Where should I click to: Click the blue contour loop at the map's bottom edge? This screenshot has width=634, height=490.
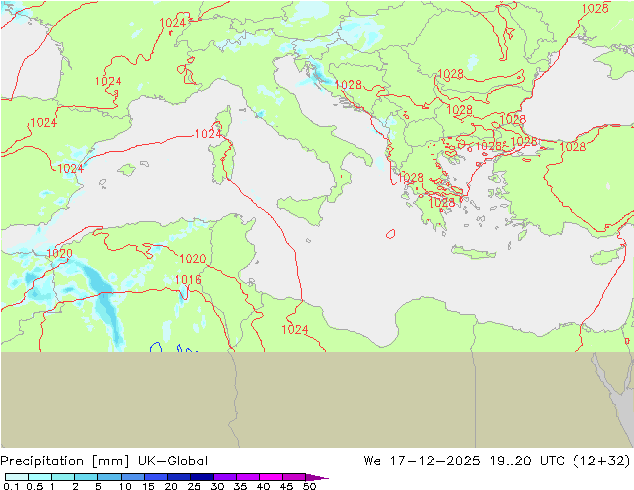pos(156,347)
